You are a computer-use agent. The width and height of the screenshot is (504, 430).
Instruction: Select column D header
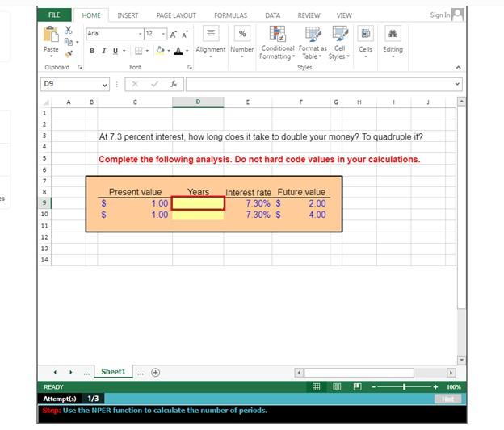[198, 102]
